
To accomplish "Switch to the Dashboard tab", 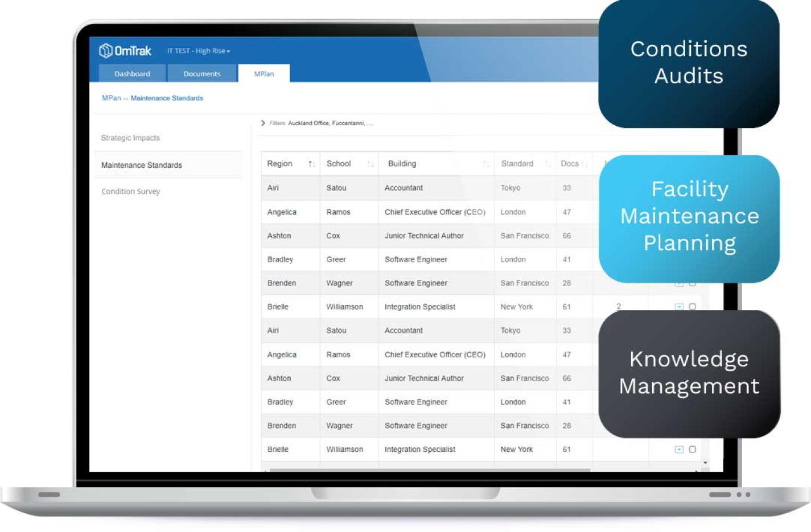I will click(132, 74).
